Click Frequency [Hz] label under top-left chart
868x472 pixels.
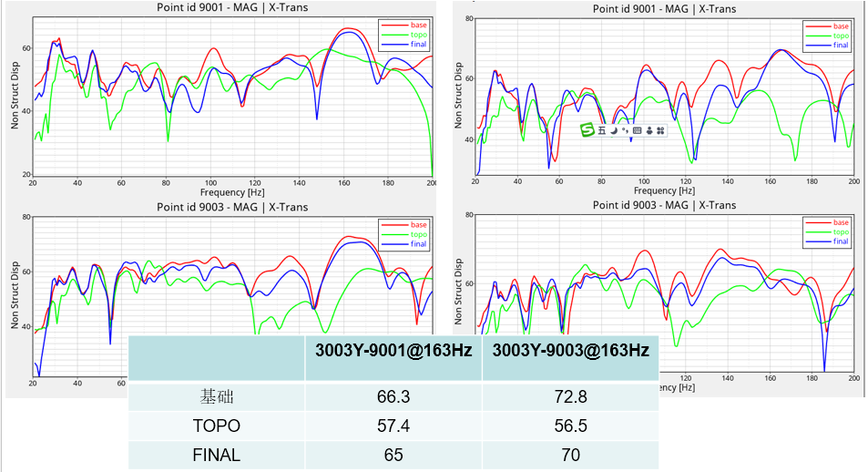[x=232, y=192]
